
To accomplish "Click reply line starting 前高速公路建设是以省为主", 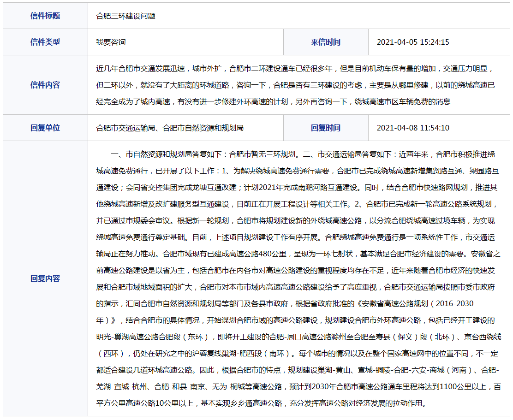I will [x=295, y=271].
